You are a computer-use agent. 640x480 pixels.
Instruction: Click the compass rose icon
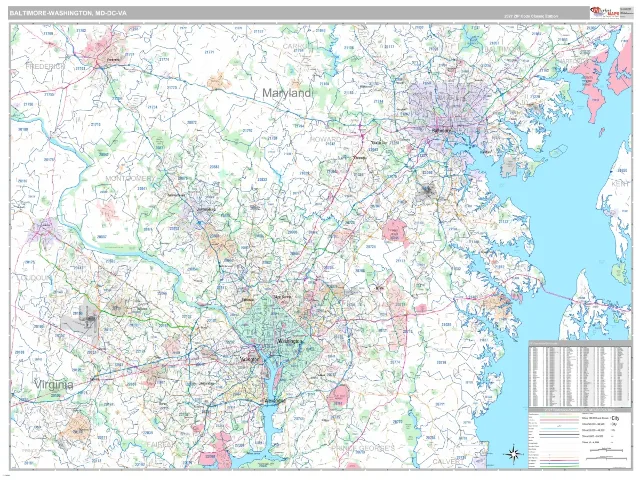[x=513, y=453]
